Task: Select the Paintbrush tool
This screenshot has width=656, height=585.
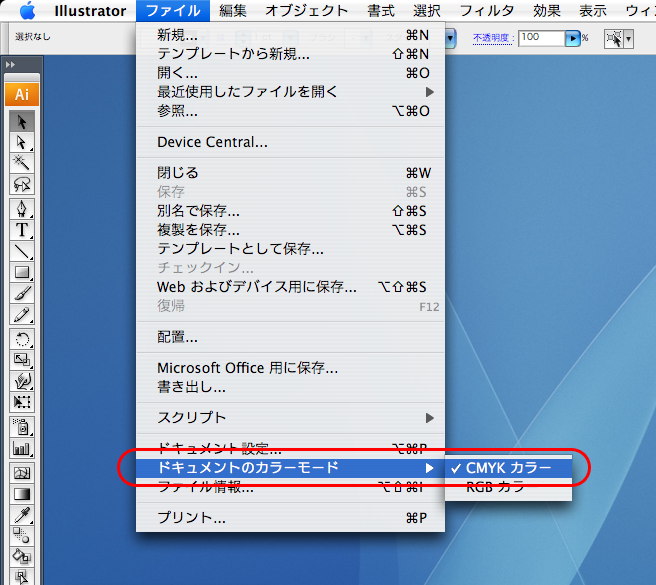Action: 22,293
